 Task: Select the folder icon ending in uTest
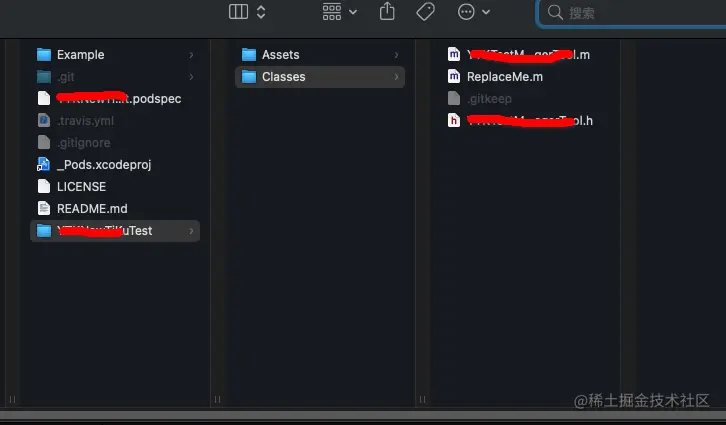(44, 231)
